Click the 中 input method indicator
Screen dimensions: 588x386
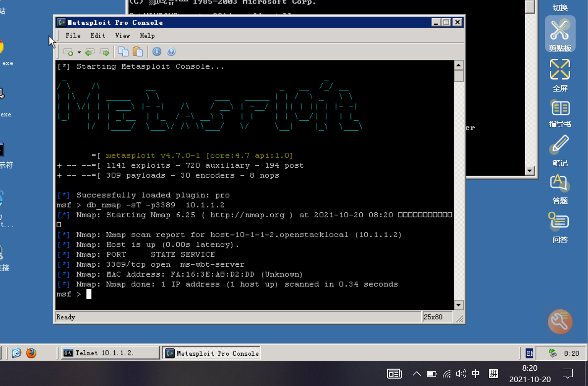[476, 374]
